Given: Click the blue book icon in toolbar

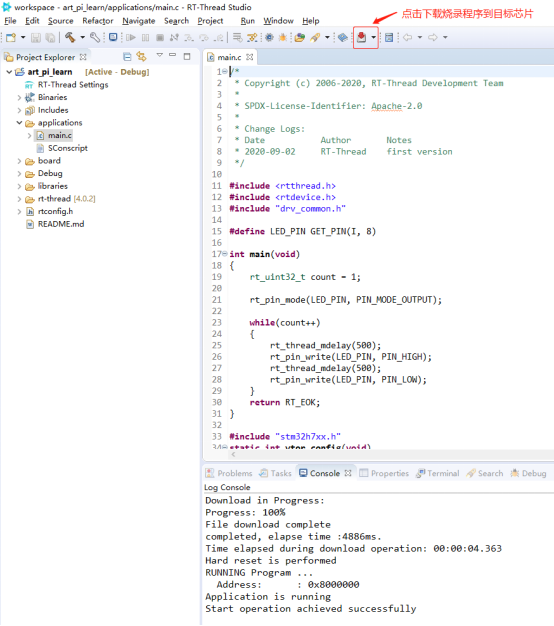Looking at the screenshot, I should tap(342, 38).
